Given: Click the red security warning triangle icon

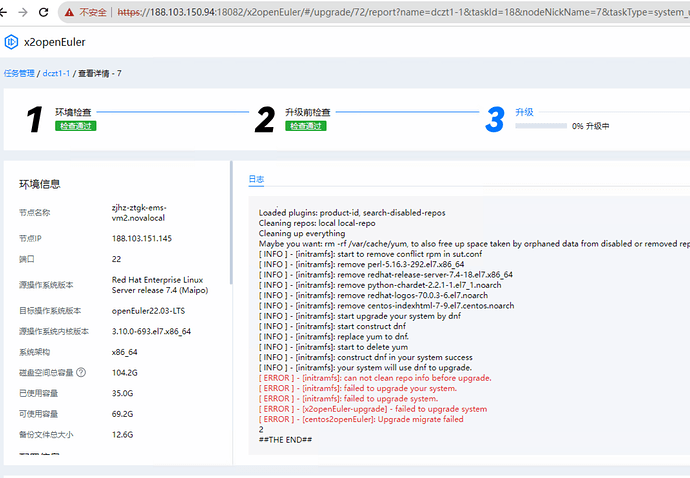Looking at the screenshot, I should [x=68, y=13].
